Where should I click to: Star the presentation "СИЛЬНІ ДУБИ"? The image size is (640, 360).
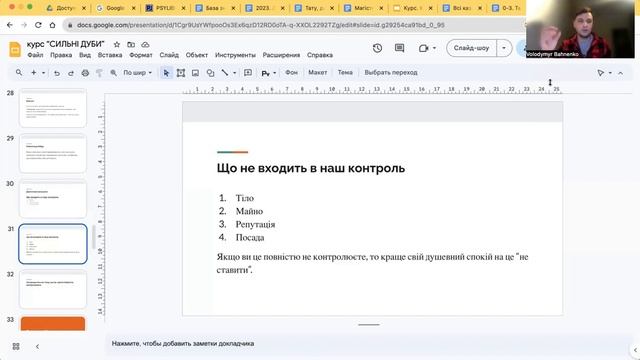pos(117,44)
